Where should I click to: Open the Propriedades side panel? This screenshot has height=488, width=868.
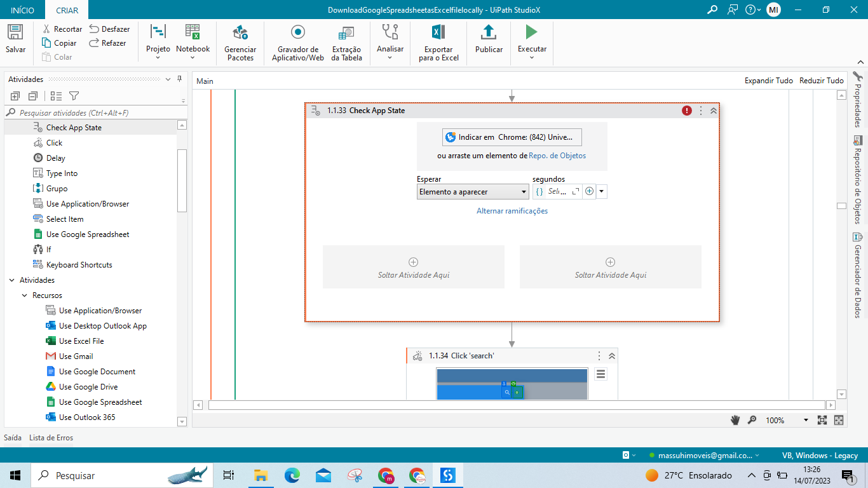[x=858, y=99]
